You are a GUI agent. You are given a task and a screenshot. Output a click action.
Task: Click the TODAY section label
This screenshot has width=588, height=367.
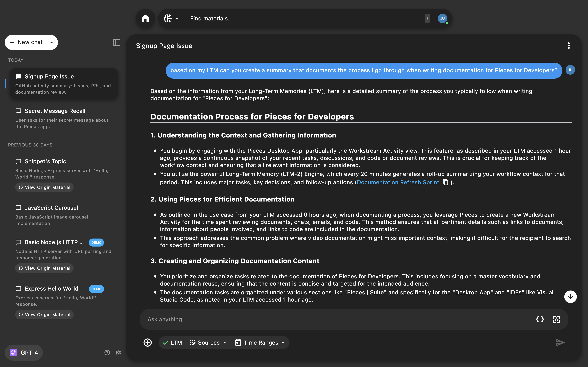(x=16, y=60)
